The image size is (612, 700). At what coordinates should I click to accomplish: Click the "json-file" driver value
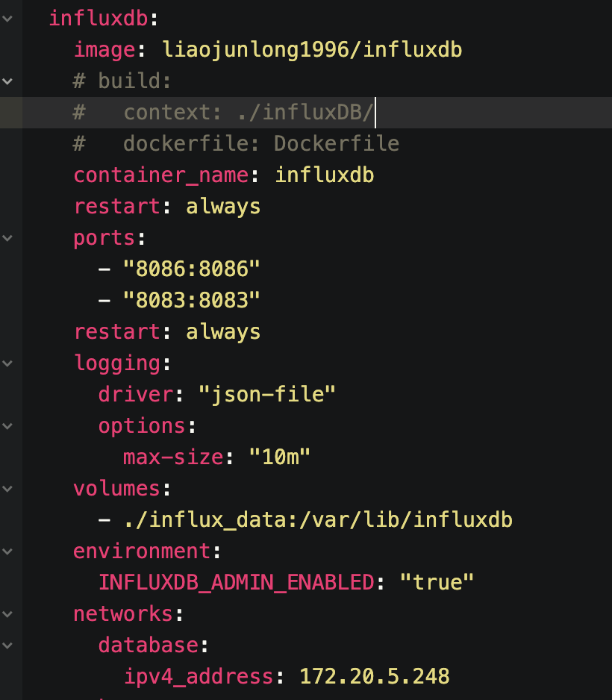coord(267,395)
